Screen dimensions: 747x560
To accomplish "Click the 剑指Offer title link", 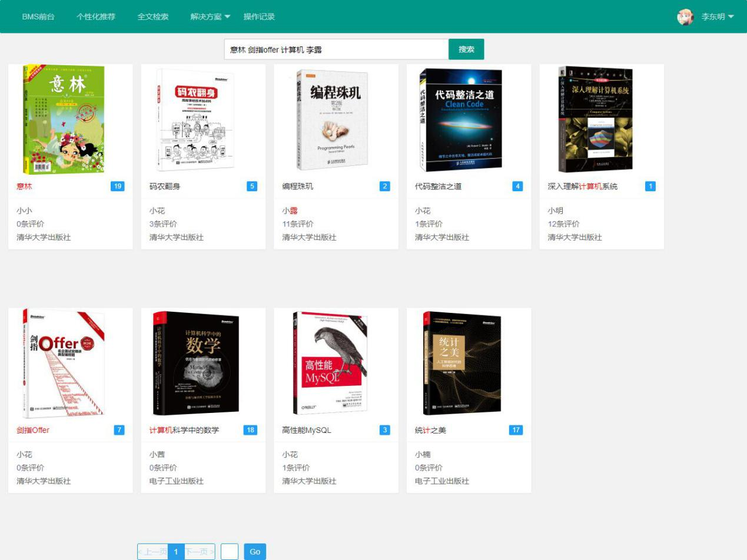I will coord(33,430).
